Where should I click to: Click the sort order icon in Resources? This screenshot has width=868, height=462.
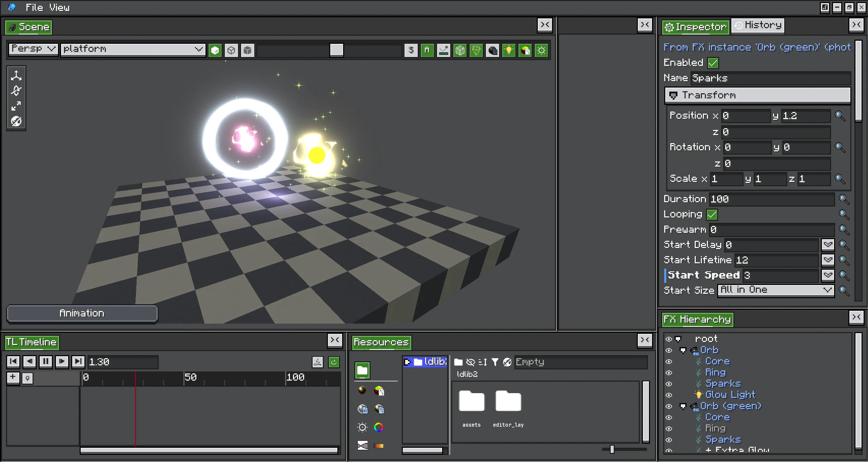482,362
